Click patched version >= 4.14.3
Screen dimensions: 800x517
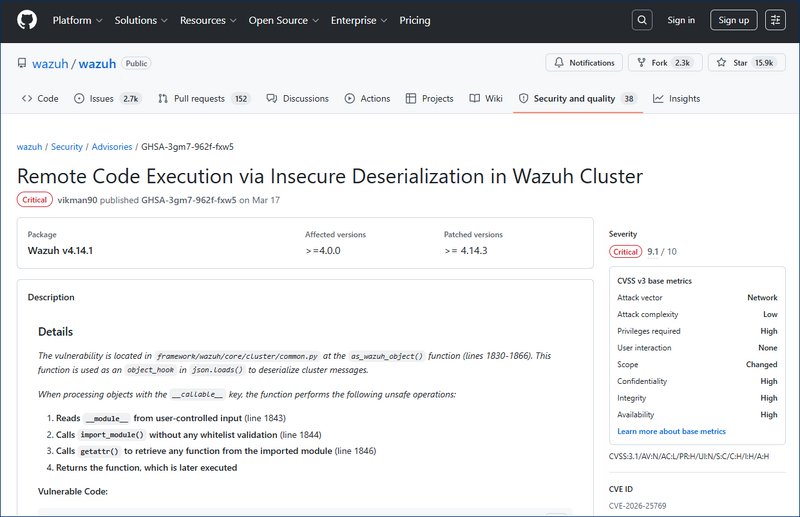(x=466, y=251)
